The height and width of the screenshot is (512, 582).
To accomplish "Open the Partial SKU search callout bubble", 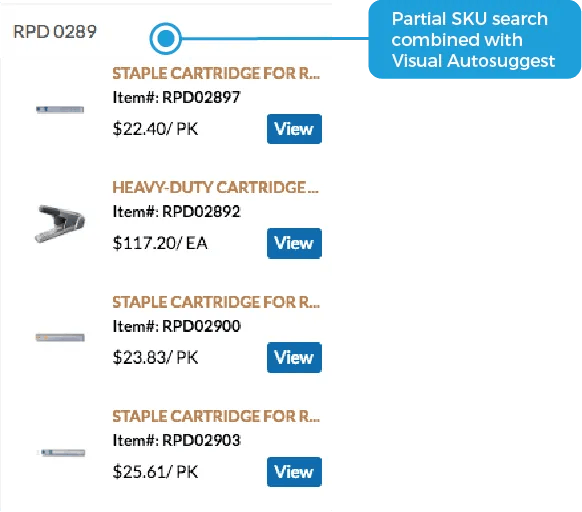I will tap(474, 39).
